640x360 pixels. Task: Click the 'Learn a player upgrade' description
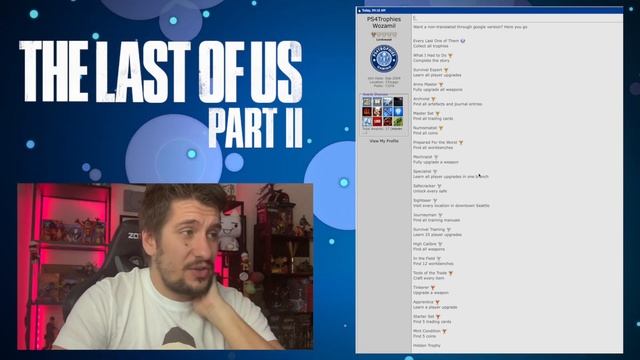[435, 307]
